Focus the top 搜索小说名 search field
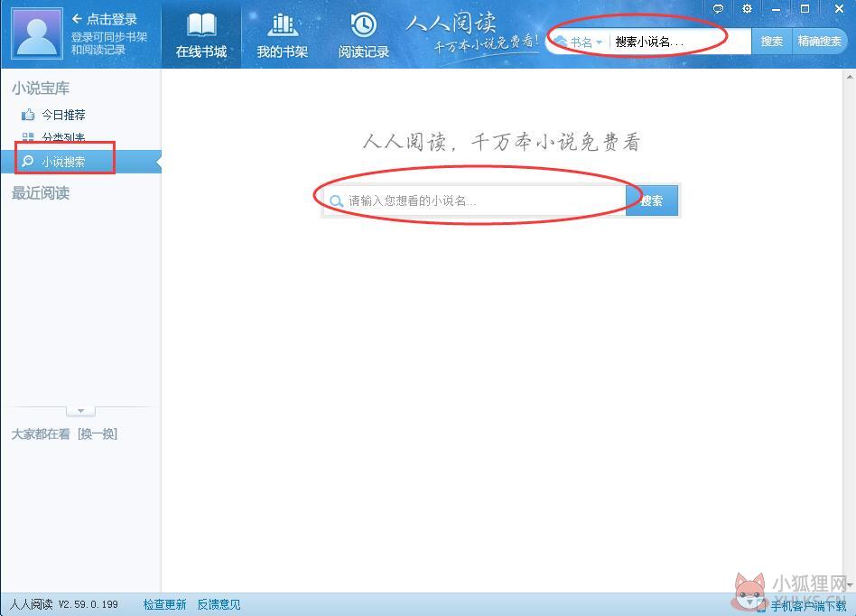This screenshot has height=616, width=856. click(x=679, y=42)
